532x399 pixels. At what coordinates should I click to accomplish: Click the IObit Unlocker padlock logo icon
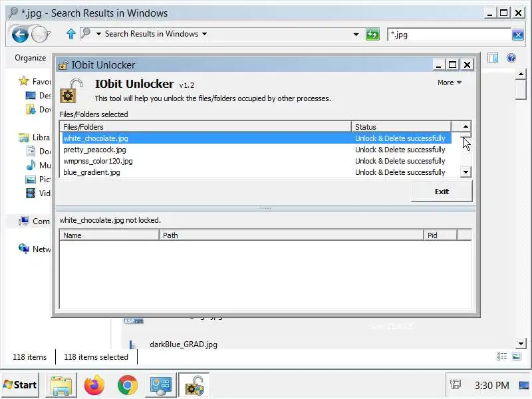71,90
